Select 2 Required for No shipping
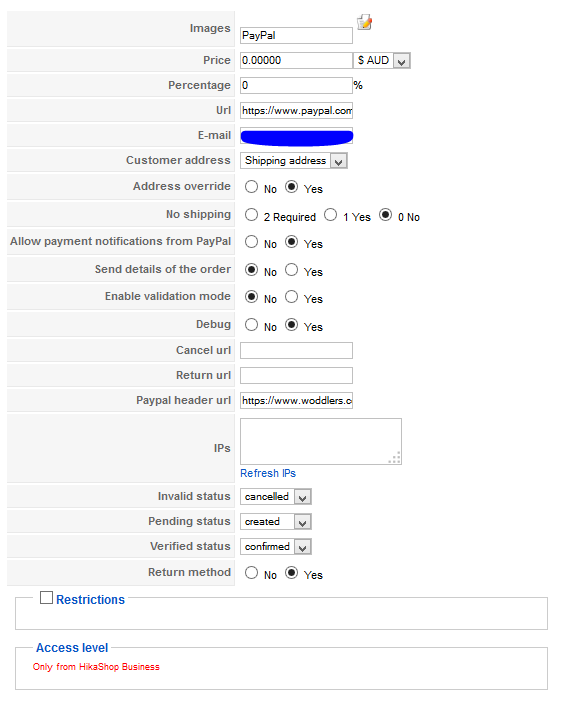Screen dimensions: 561x703 (252, 215)
